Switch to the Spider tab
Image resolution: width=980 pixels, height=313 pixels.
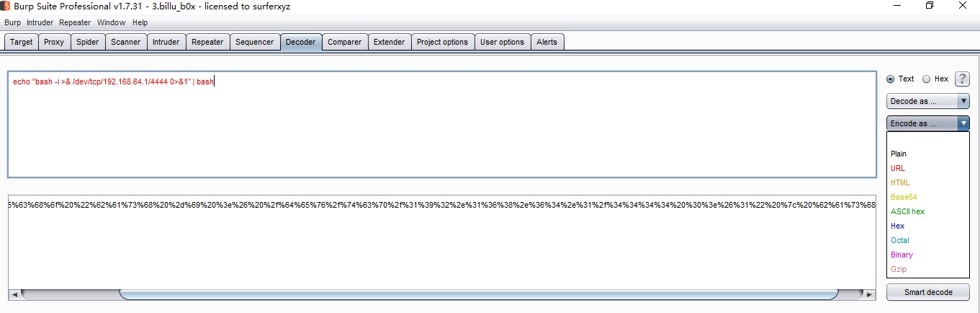click(88, 42)
